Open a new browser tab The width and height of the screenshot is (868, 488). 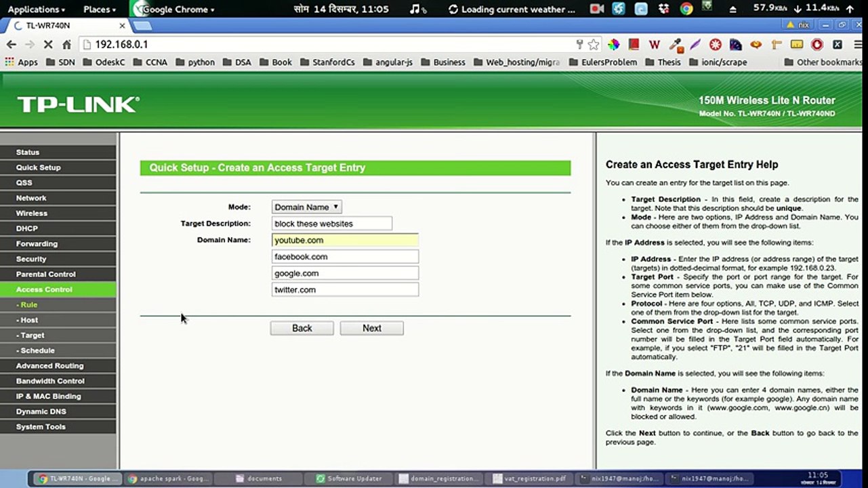coord(142,26)
